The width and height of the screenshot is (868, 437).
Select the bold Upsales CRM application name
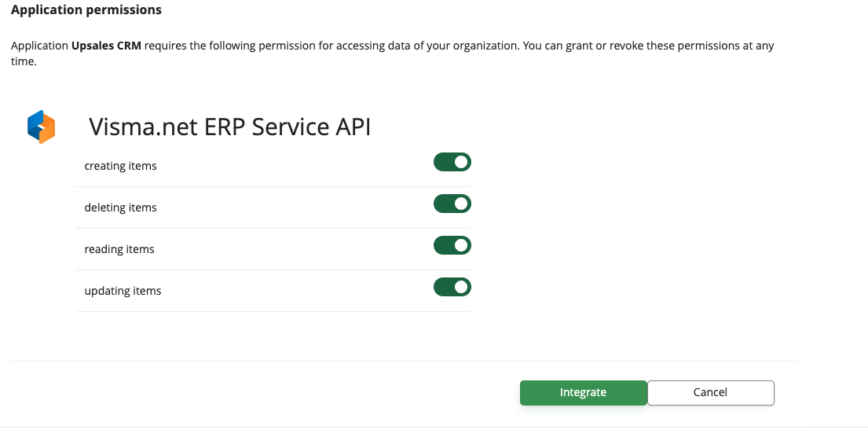(x=106, y=46)
